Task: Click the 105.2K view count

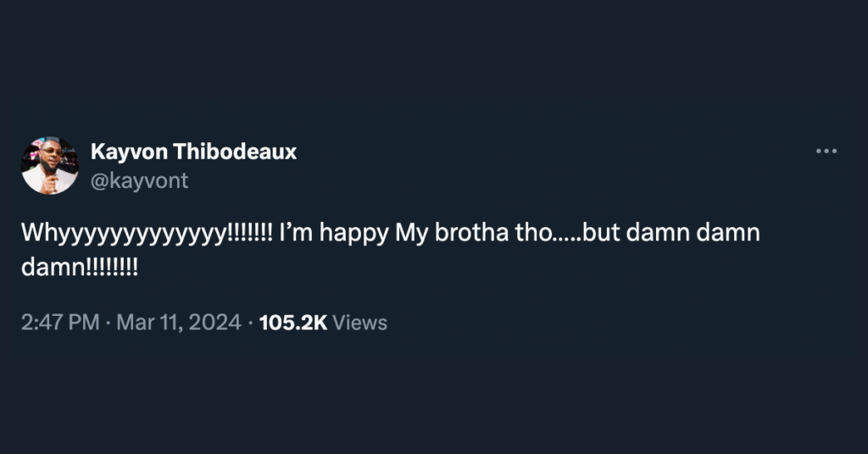Action: point(292,323)
